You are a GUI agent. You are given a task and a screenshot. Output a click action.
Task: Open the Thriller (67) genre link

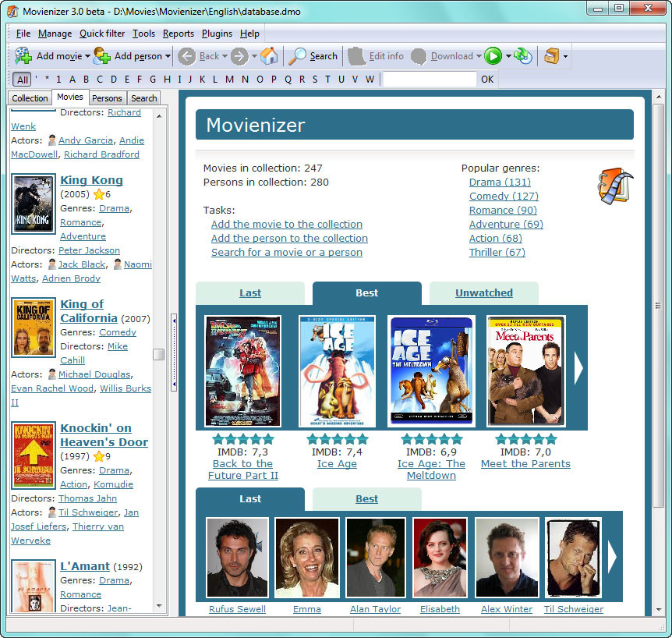[497, 253]
